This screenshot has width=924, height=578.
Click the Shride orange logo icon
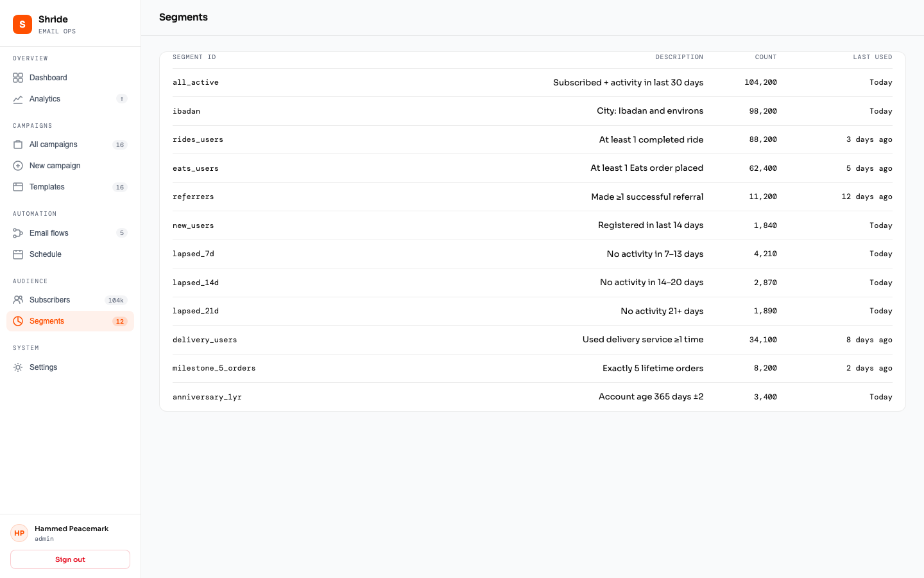[x=22, y=24]
